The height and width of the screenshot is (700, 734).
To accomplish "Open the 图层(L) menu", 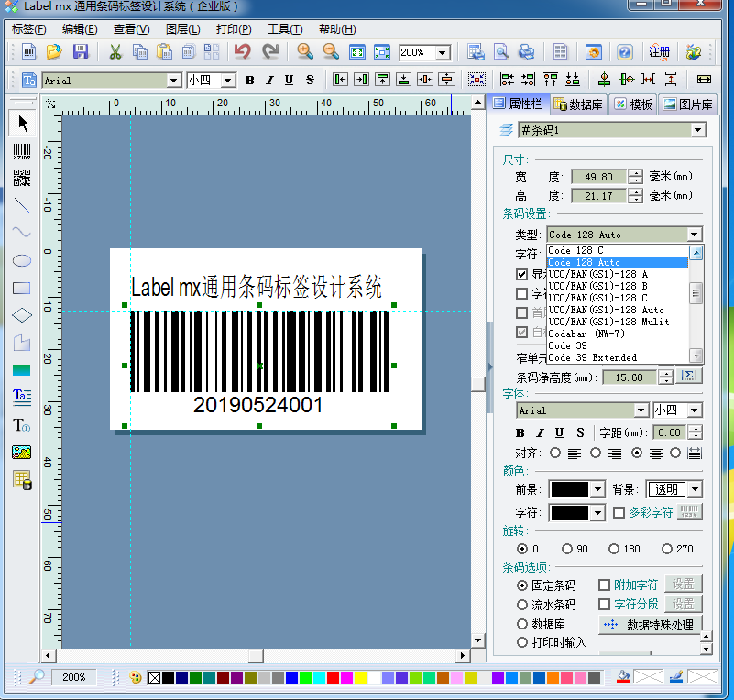I will click(182, 29).
